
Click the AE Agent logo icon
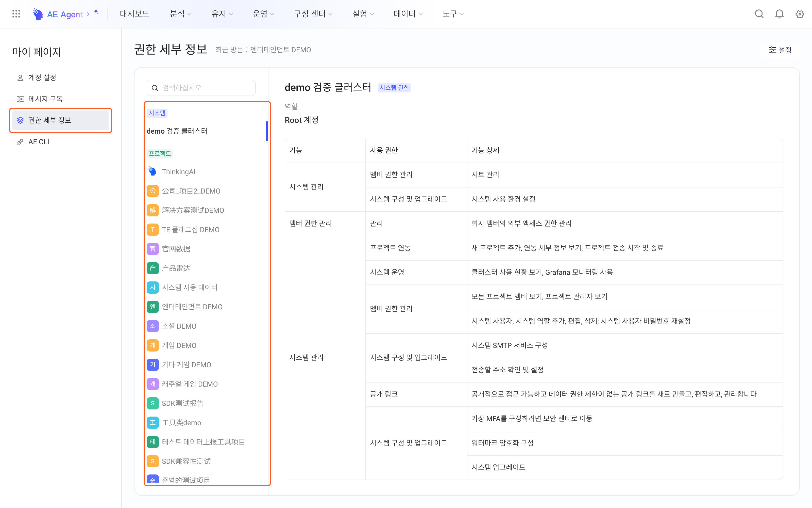(37, 14)
